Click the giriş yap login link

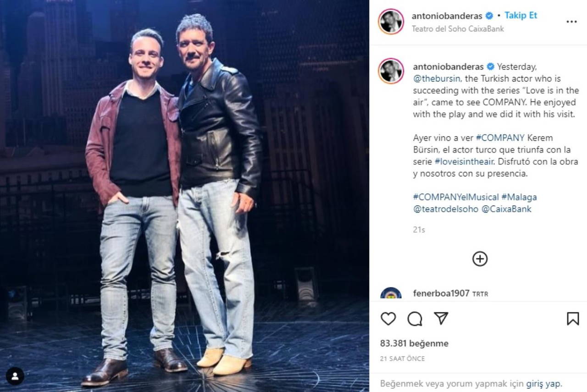[543, 384]
